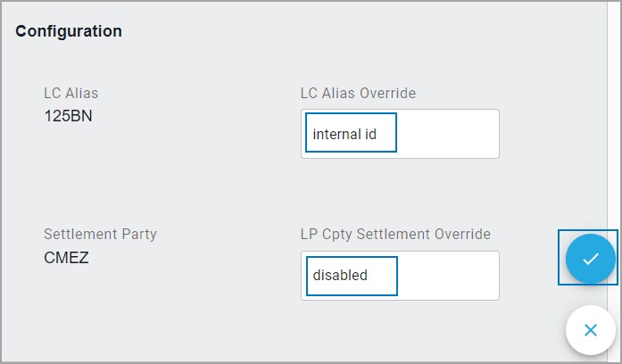Click the vertical scrollbar on the right edge
This screenshot has height=364, width=622.
tap(618, 178)
